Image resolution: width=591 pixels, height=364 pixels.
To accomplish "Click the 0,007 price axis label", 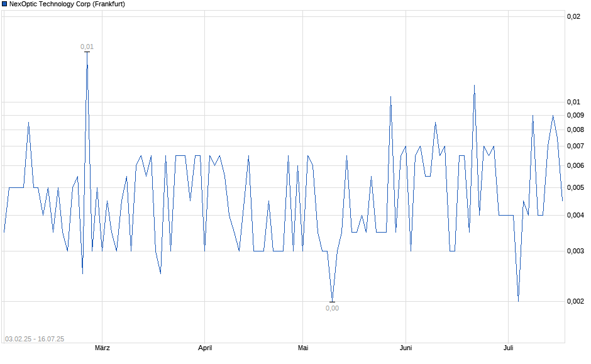I will tap(575, 146).
